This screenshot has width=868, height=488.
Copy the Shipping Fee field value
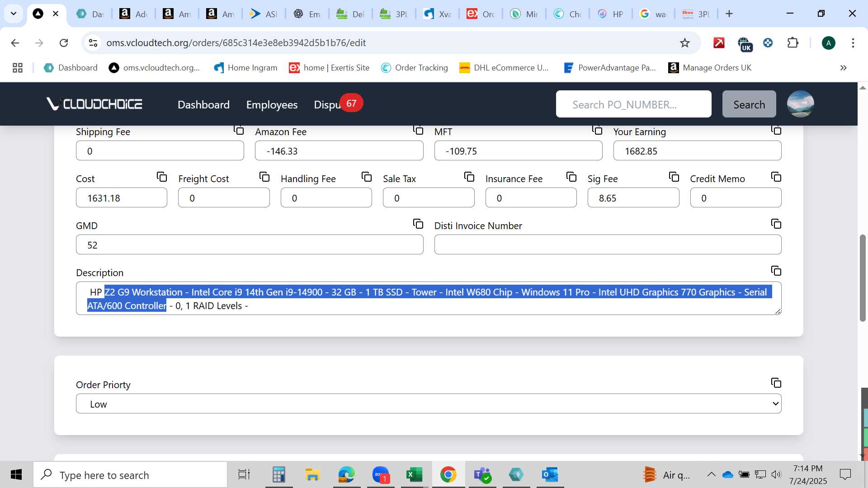point(239,130)
